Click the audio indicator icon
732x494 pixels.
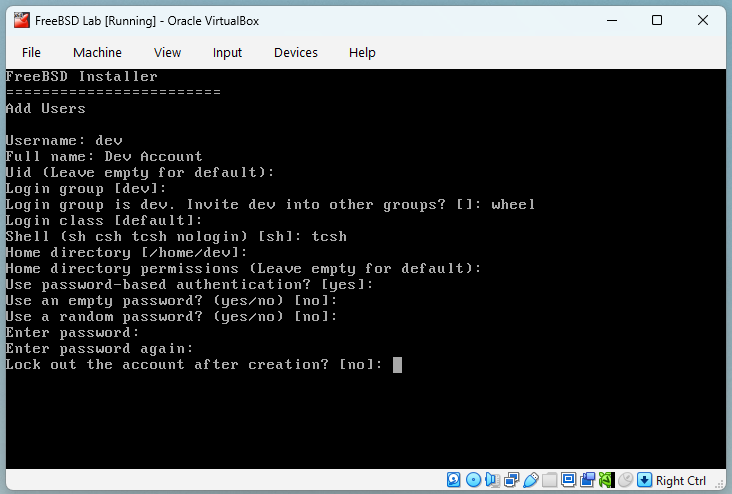pyautogui.click(x=493, y=480)
